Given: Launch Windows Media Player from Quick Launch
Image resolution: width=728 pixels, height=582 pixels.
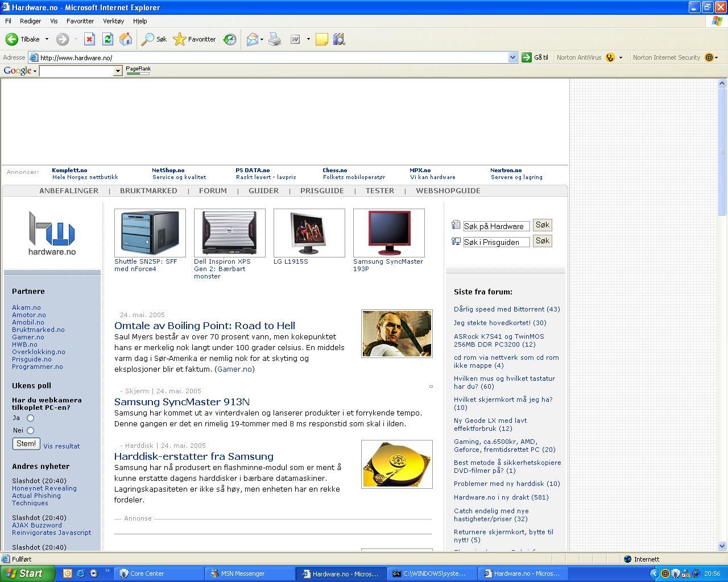Looking at the screenshot, I should click(93, 573).
